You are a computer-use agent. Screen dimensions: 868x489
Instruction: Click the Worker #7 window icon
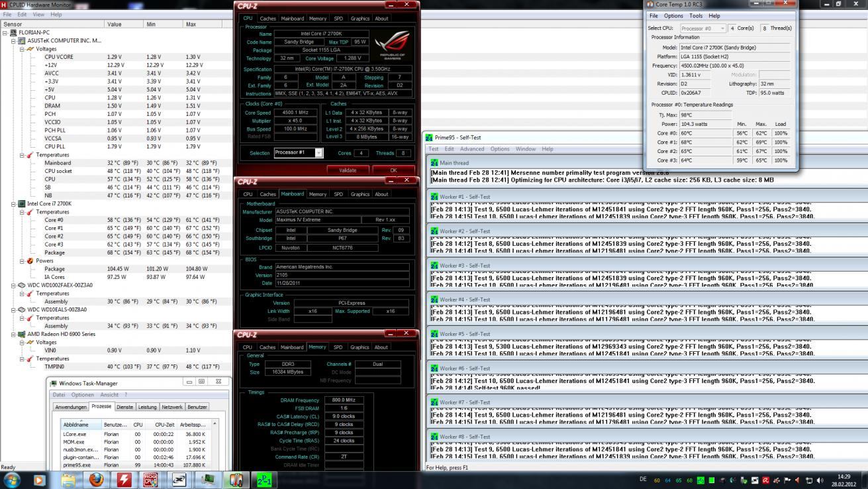pyautogui.click(x=434, y=402)
